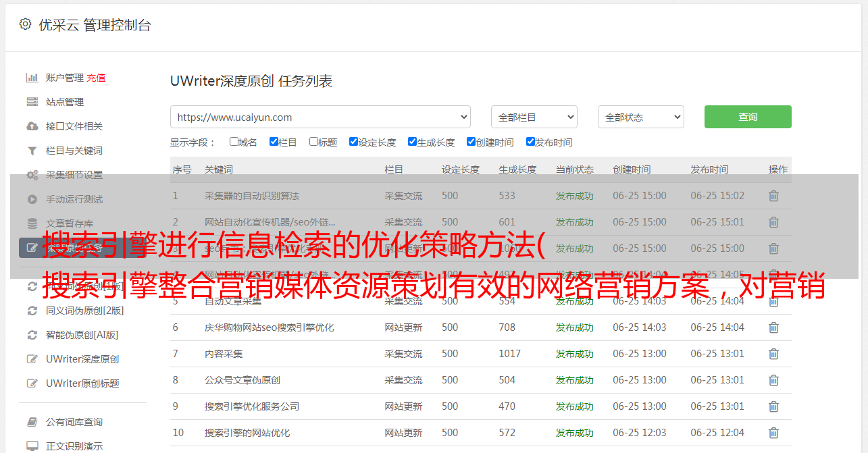
Task: Open the 全部栏目 dropdown
Action: point(534,117)
